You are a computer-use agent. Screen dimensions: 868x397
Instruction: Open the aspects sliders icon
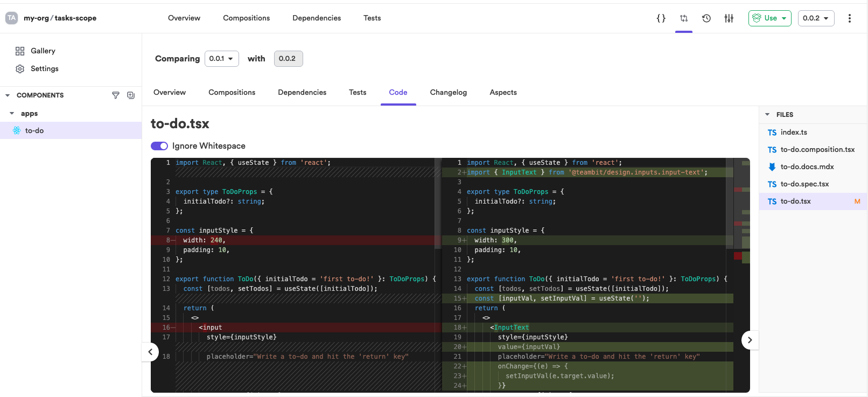click(729, 18)
